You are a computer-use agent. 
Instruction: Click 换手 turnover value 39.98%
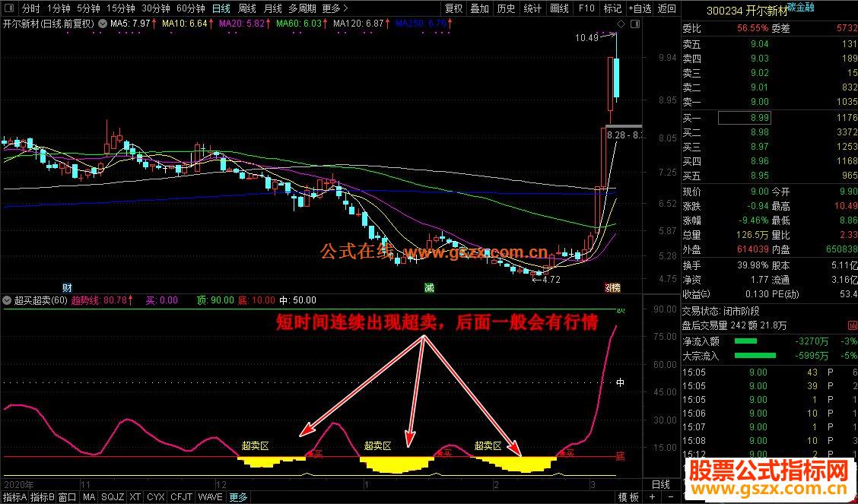[752, 265]
